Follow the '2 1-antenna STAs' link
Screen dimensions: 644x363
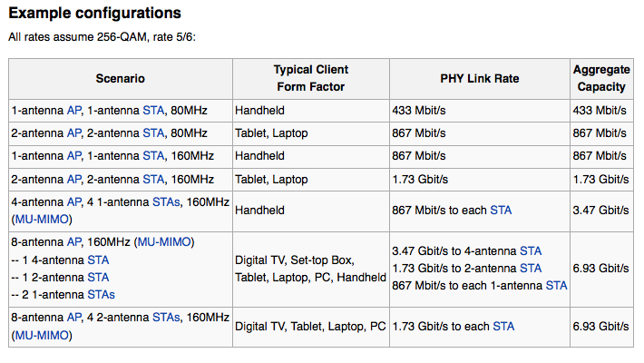coord(101,295)
